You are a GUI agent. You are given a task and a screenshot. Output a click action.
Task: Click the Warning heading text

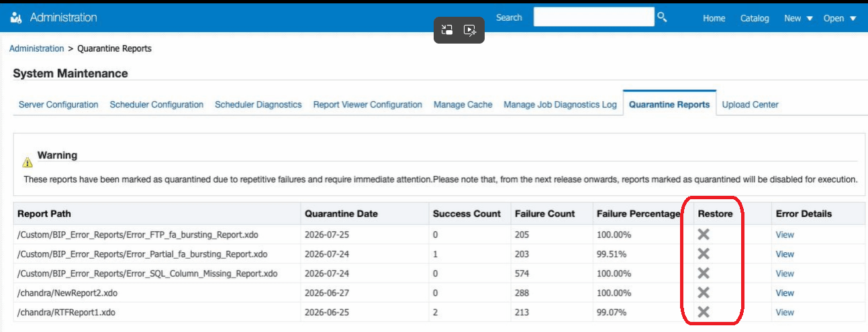(x=57, y=155)
